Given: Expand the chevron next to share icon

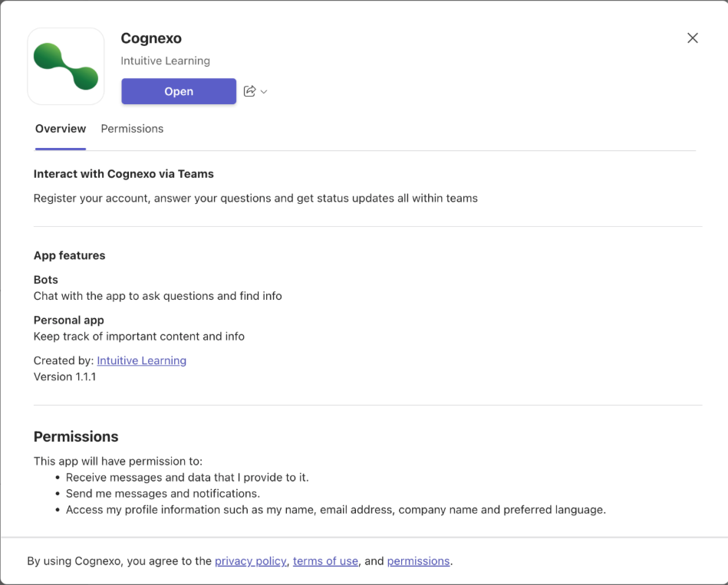Looking at the screenshot, I should pyautogui.click(x=264, y=92).
